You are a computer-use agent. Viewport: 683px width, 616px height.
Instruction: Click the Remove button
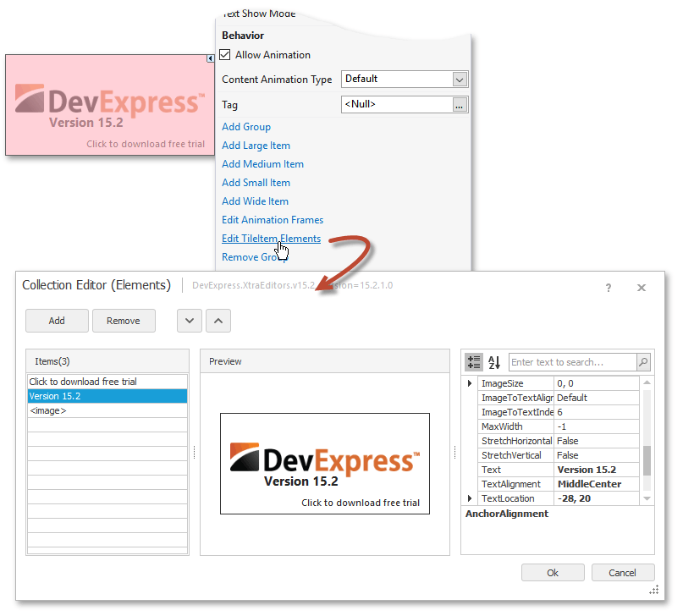(x=124, y=321)
